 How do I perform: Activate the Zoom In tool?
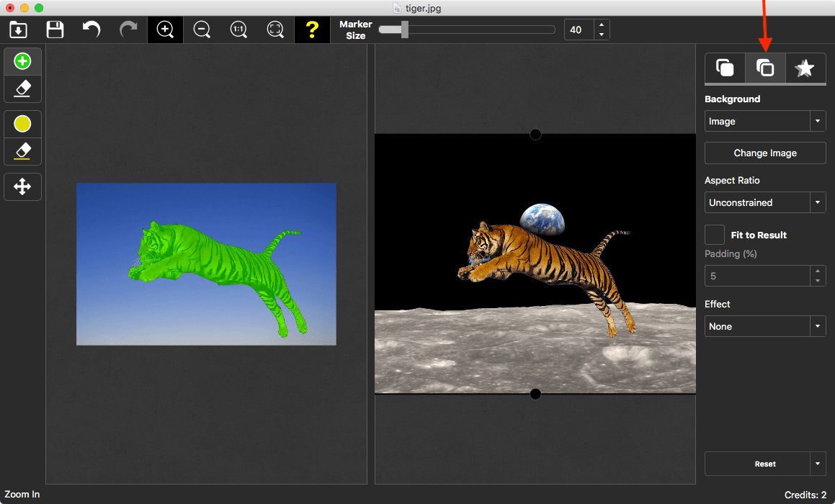click(x=165, y=30)
